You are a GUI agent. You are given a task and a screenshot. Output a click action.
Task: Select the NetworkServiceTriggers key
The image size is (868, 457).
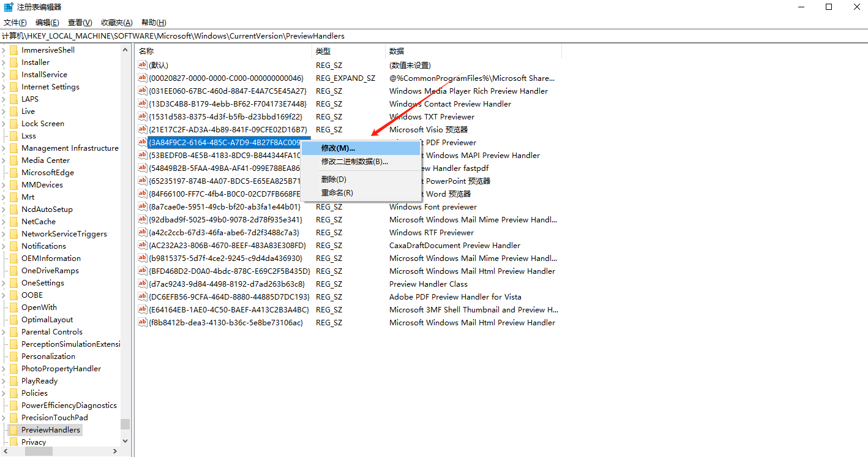64,234
